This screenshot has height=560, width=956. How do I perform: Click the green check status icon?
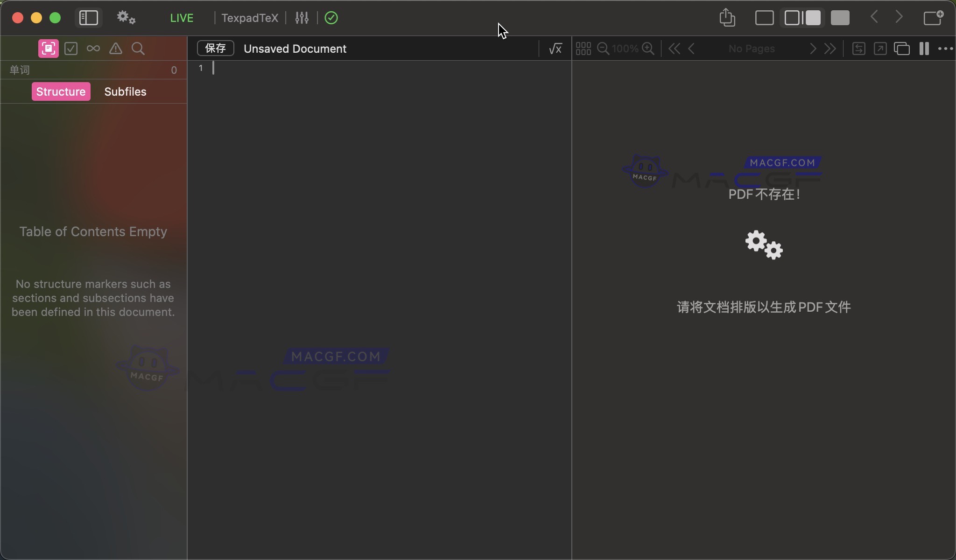(331, 18)
